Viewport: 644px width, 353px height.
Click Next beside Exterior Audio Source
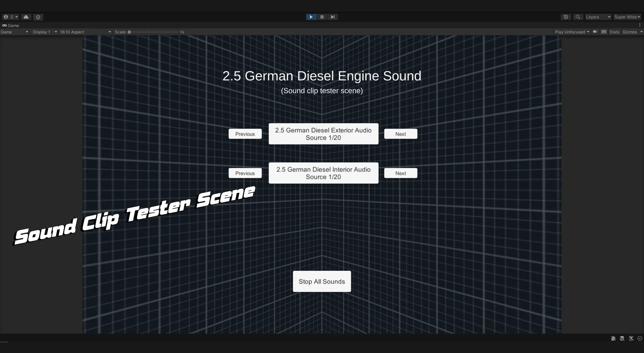tap(400, 134)
